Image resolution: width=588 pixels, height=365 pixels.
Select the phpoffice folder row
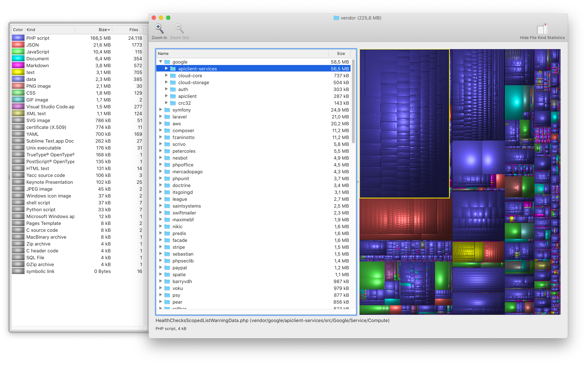[253, 165]
